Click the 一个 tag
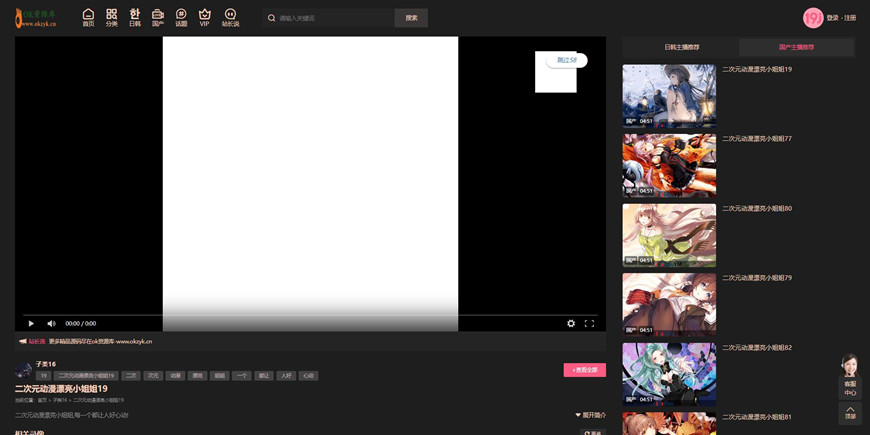The width and height of the screenshot is (870, 435). [x=242, y=376]
